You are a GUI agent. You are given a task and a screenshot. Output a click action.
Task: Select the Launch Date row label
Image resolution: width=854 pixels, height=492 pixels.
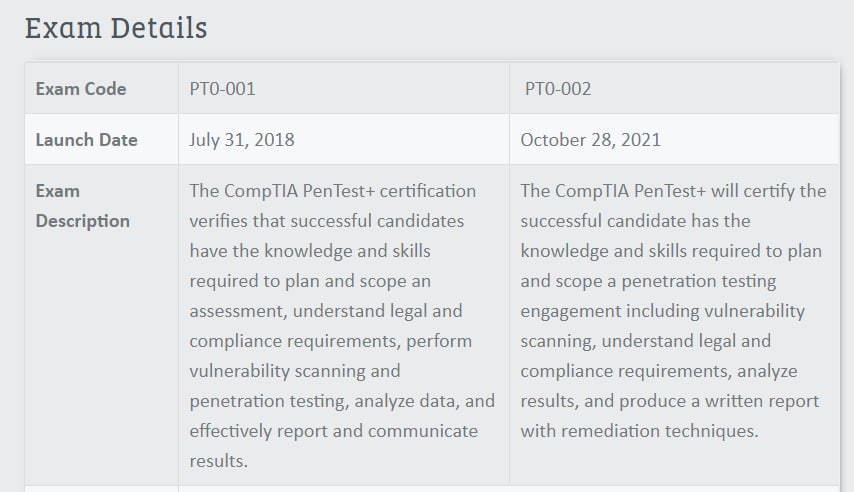coord(86,140)
